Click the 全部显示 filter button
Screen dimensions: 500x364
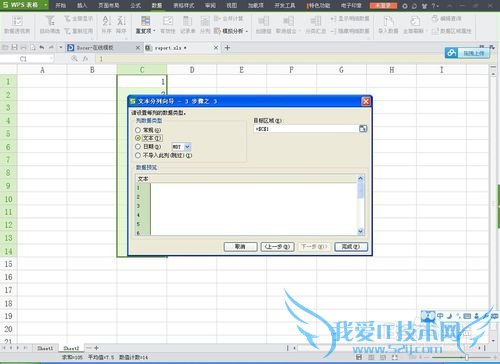(79, 19)
